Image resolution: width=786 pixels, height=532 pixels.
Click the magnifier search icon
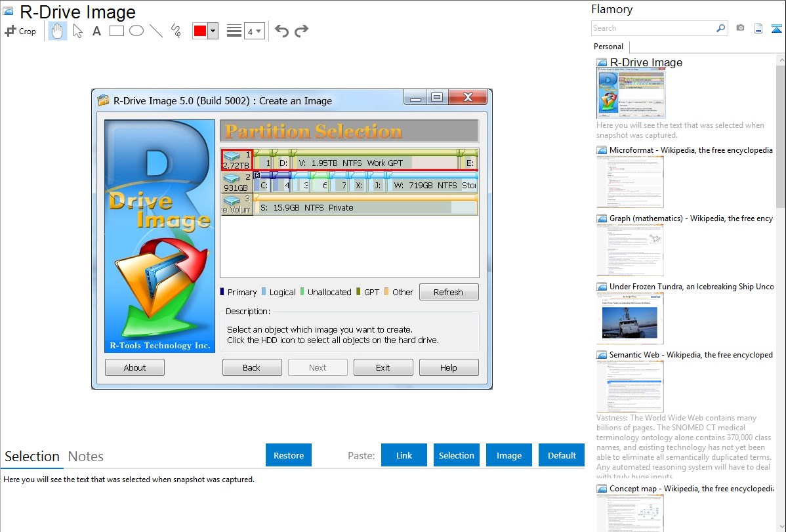coord(721,28)
